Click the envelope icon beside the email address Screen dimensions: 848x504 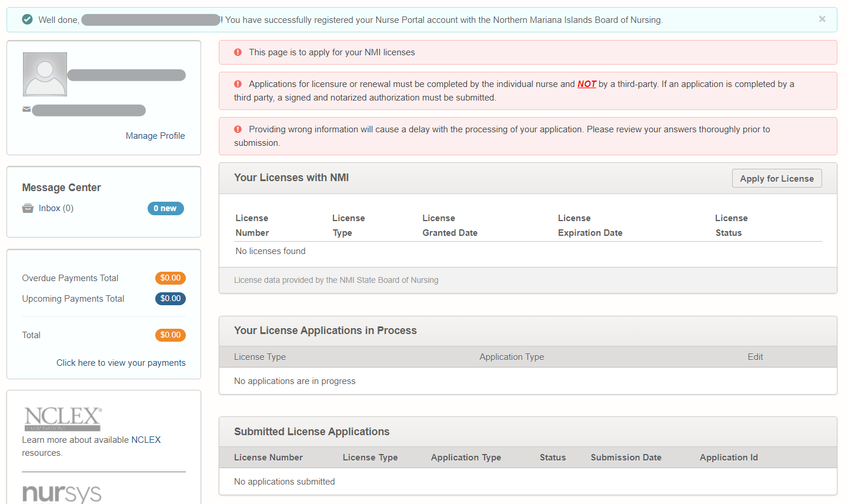pyautogui.click(x=26, y=110)
